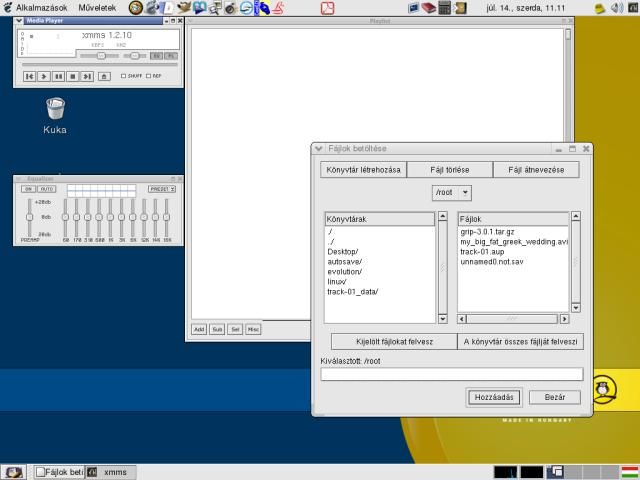
Task: Click the previous track button in XMMS
Action: [30, 76]
